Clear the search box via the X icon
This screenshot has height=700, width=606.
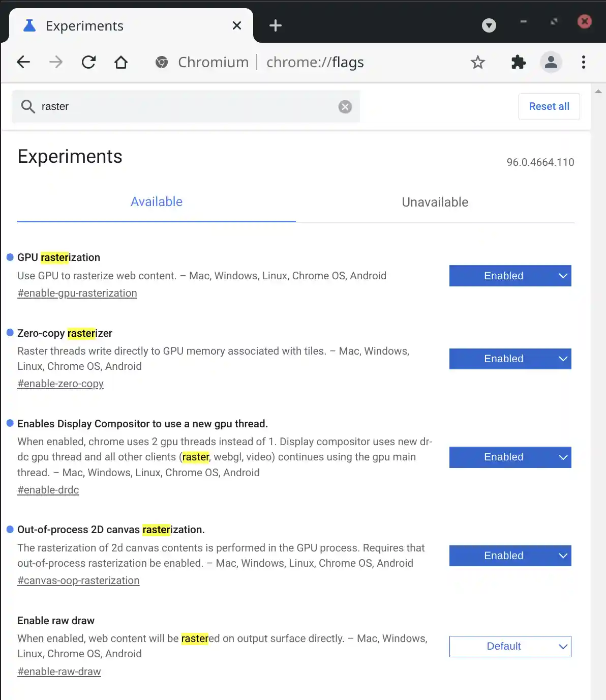coord(345,106)
